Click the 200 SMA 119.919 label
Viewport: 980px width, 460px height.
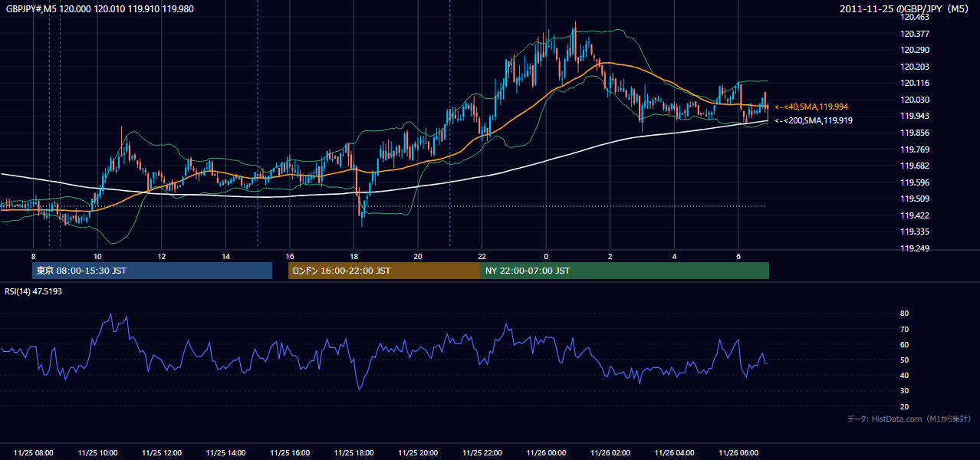pos(813,120)
